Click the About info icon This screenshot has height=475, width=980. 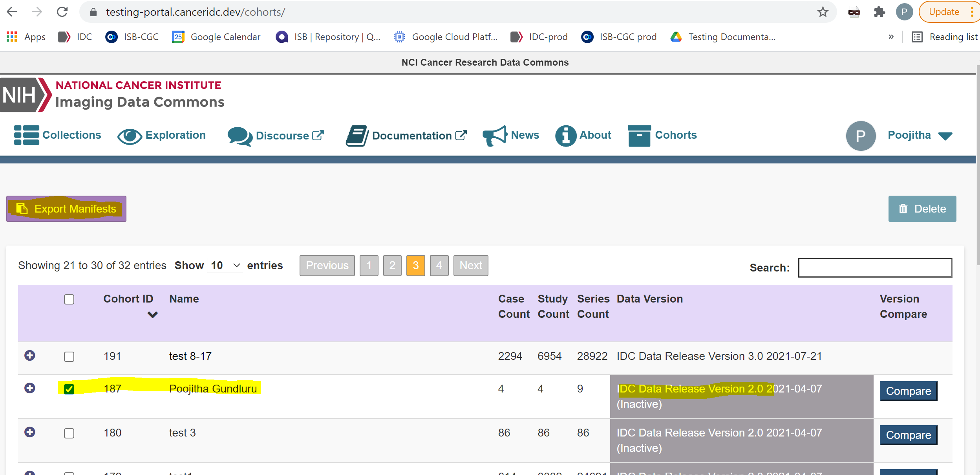565,136
